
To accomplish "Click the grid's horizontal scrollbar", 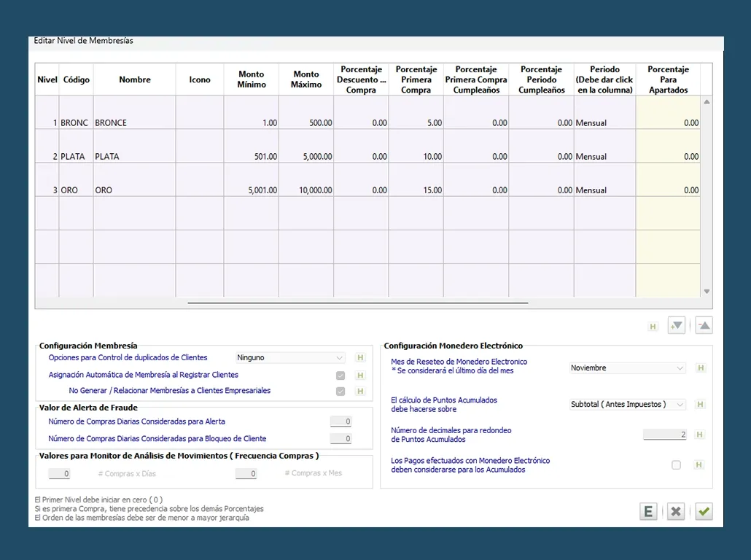I will tap(357, 302).
